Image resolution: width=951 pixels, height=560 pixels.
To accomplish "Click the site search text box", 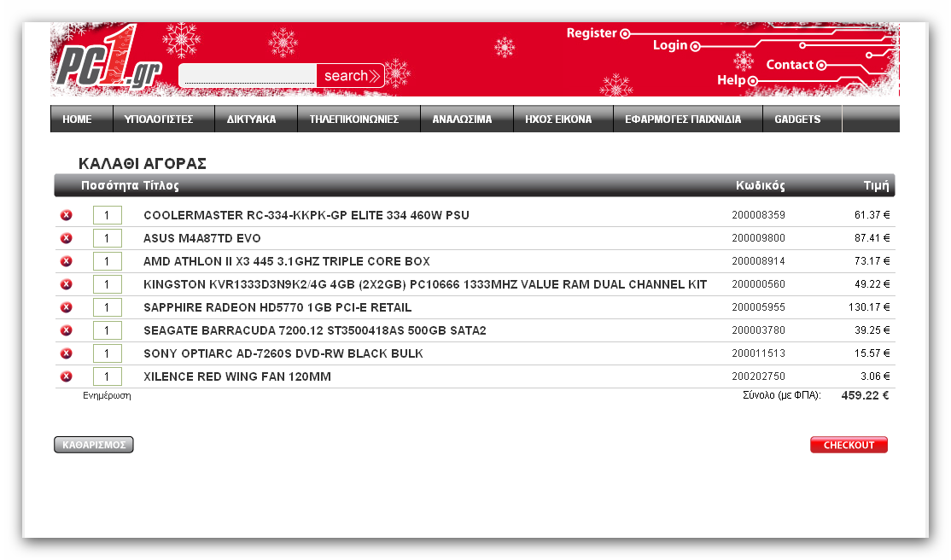I will click(x=248, y=76).
